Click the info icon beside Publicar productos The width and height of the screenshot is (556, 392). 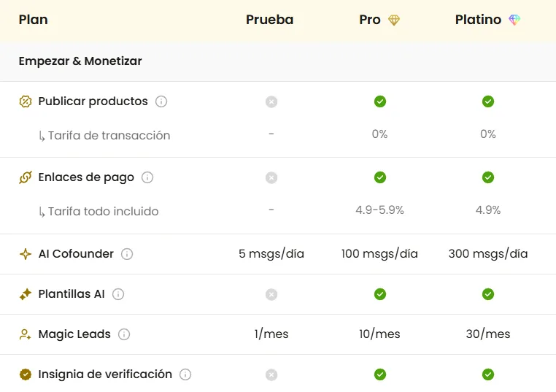(x=161, y=101)
